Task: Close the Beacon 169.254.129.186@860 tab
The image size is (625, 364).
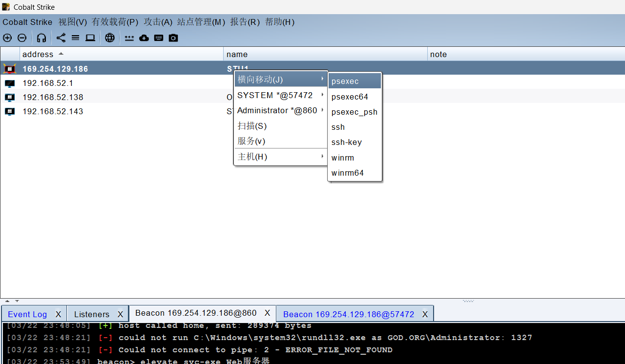Action: (267, 313)
